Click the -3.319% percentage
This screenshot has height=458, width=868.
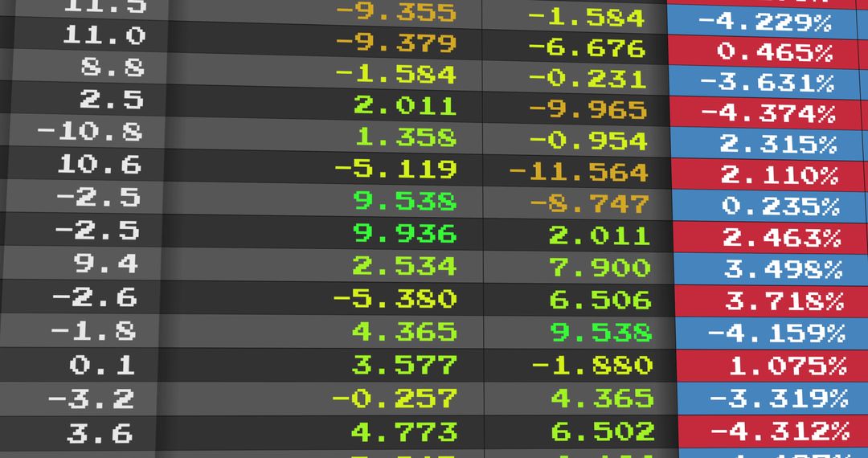click(778, 399)
